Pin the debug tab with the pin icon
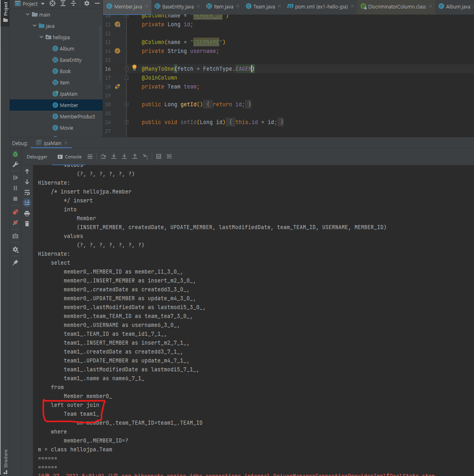The width and height of the screenshot is (474, 476). pyautogui.click(x=15, y=263)
